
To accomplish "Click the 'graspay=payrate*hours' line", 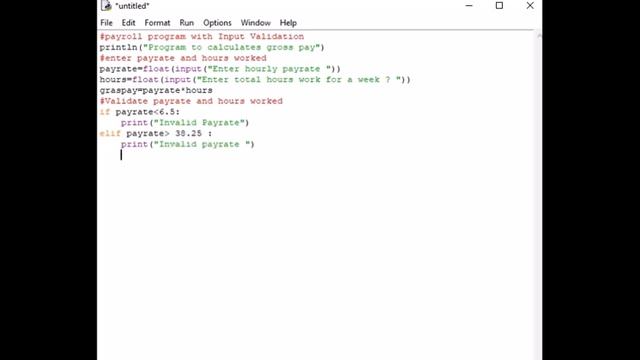I will [x=156, y=90].
